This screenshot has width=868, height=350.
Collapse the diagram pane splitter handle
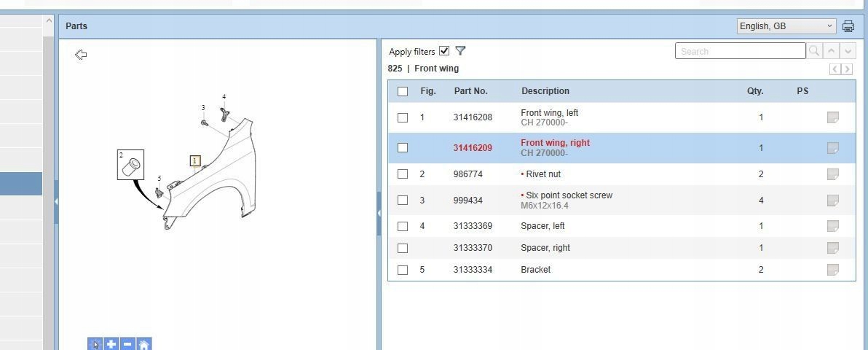tap(379, 214)
